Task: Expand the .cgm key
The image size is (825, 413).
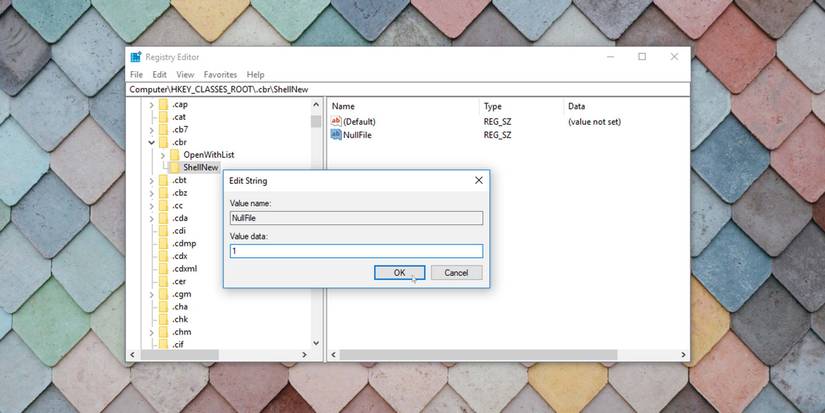Action: 152,295
